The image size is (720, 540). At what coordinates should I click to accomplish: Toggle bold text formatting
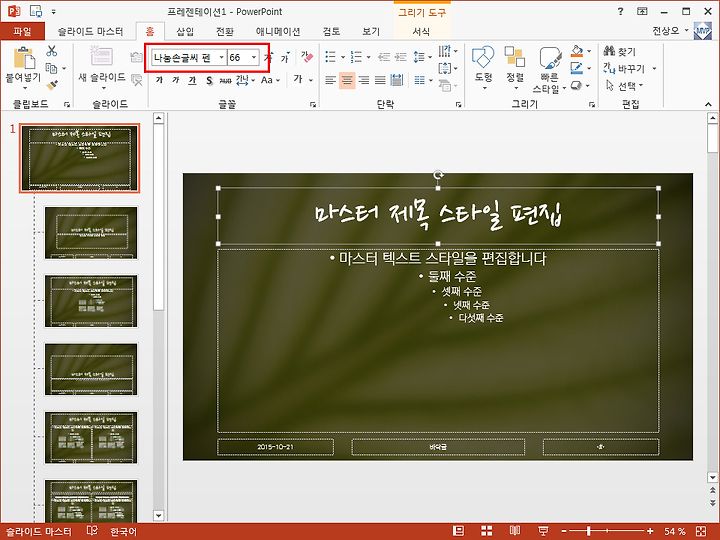click(x=159, y=80)
